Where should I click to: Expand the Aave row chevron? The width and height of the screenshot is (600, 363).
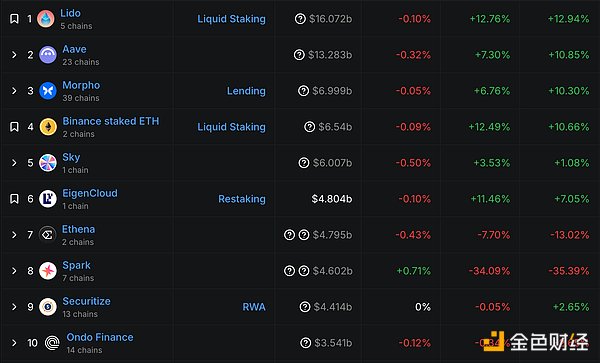click(14, 55)
